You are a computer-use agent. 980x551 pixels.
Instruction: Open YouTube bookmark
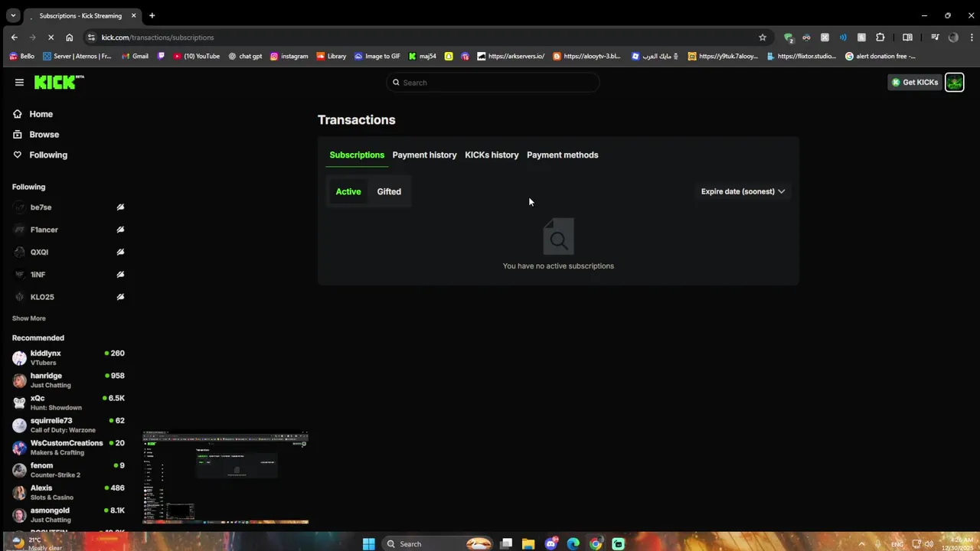[x=197, y=56]
